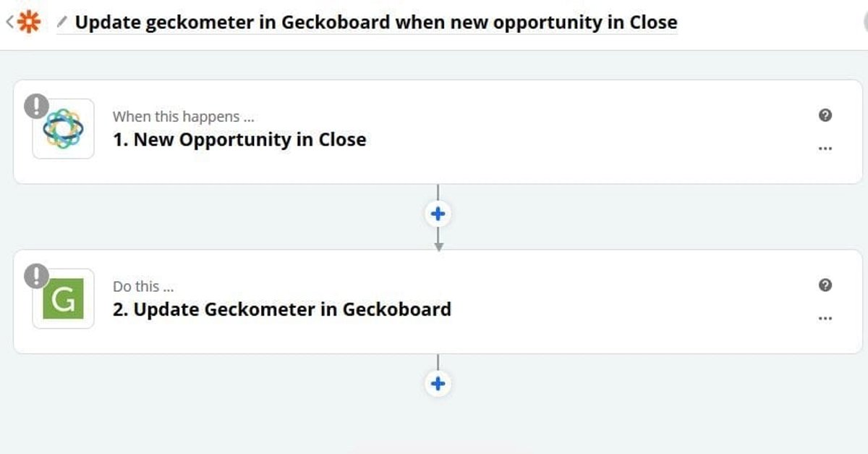Click the pencil icon to rename Zap

(x=62, y=23)
